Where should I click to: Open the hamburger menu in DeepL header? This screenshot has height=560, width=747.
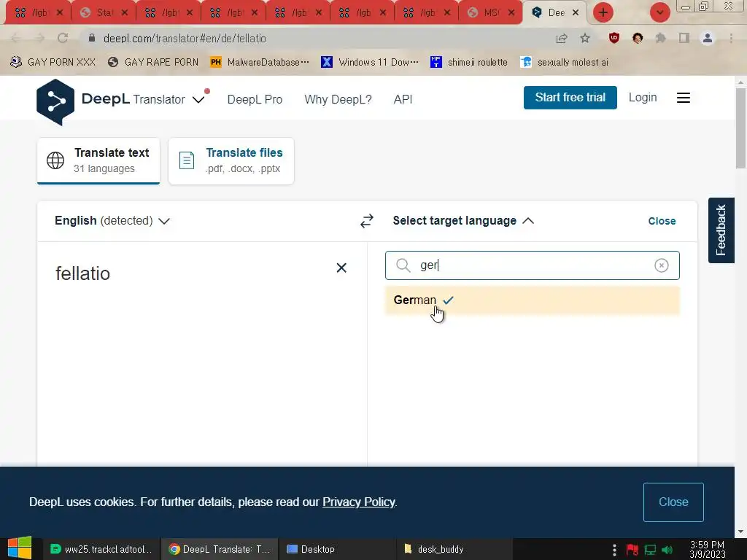tap(683, 98)
